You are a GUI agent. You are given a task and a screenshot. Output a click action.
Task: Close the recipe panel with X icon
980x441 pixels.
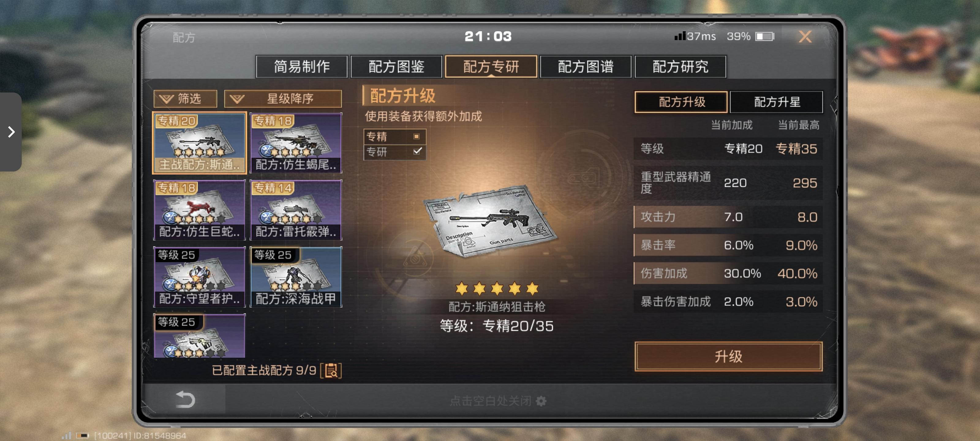tap(805, 36)
